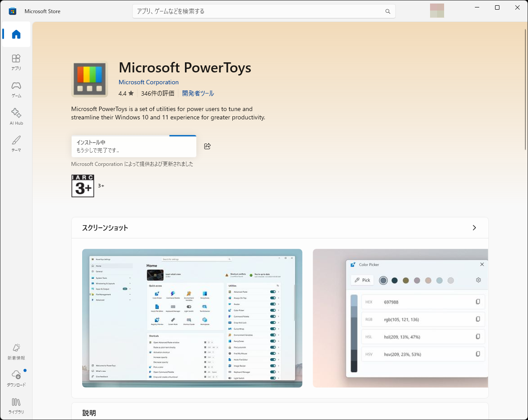Click the 4.4 rating value
Image resolution: width=528 pixels, height=420 pixels.
click(x=122, y=93)
